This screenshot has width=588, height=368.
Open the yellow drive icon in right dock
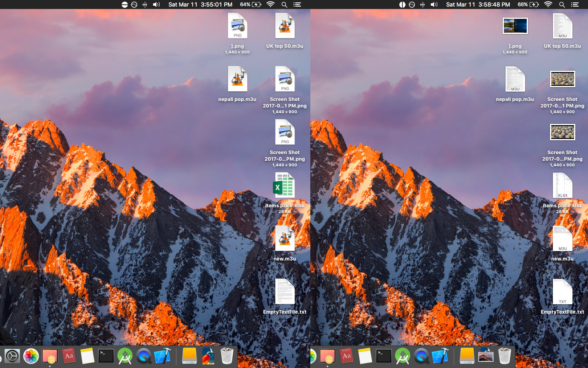pos(467,356)
